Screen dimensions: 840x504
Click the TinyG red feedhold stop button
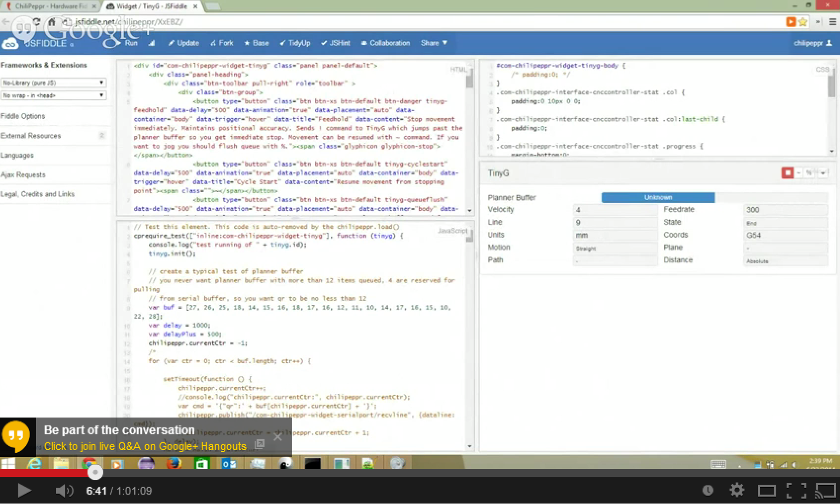[x=787, y=172]
